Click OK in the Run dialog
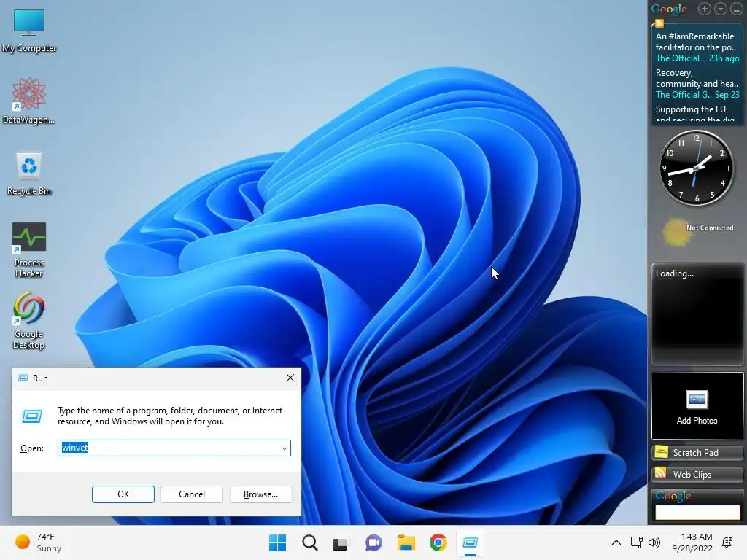747x560 pixels. pyautogui.click(x=123, y=494)
